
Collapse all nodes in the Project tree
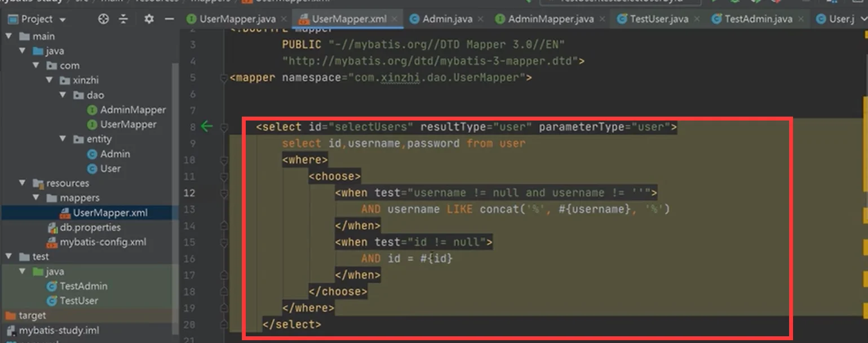[124, 19]
